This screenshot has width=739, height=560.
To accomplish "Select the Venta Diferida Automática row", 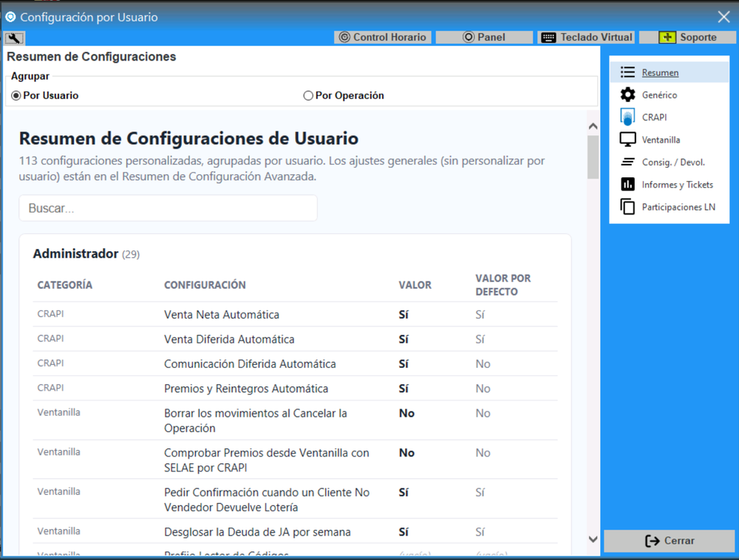I will [x=295, y=339].
